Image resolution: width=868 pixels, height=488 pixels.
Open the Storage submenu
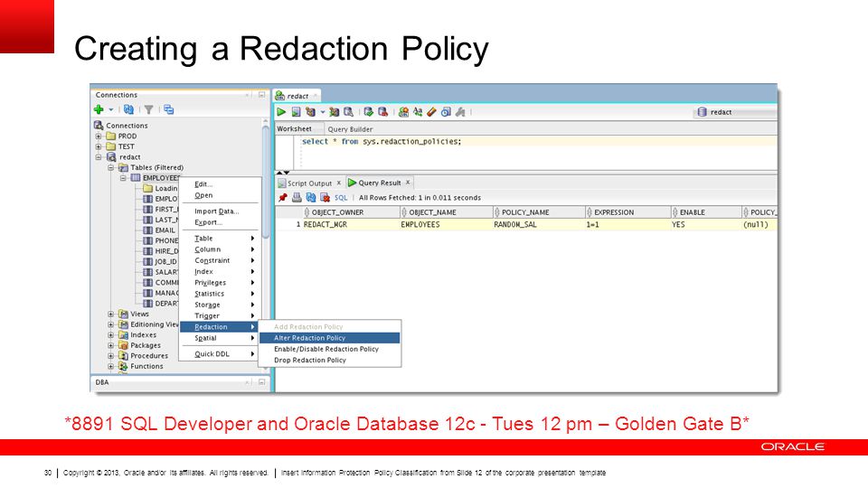(220, 305)
